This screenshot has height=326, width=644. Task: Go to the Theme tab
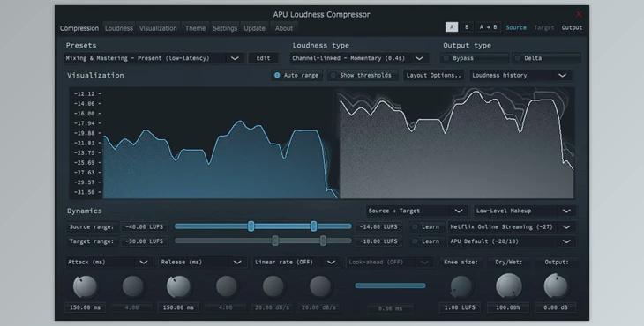pos(195,28)
